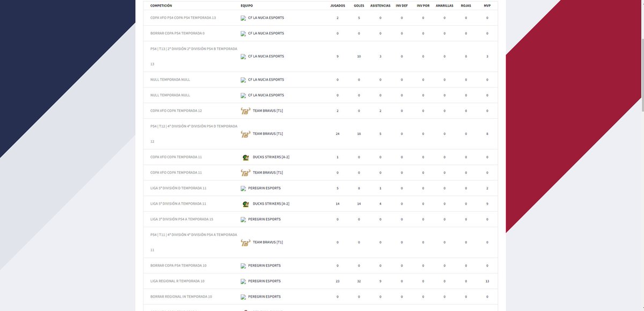
Task: Open BORRAR REGIONAL IN TEMPORADA 10 competition
Action: [x=181, y=296]
